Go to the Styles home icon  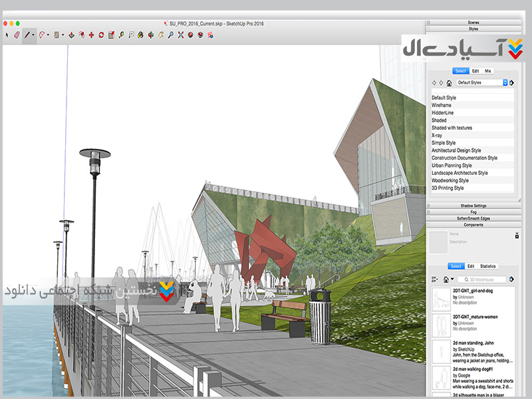pos(450,83)
